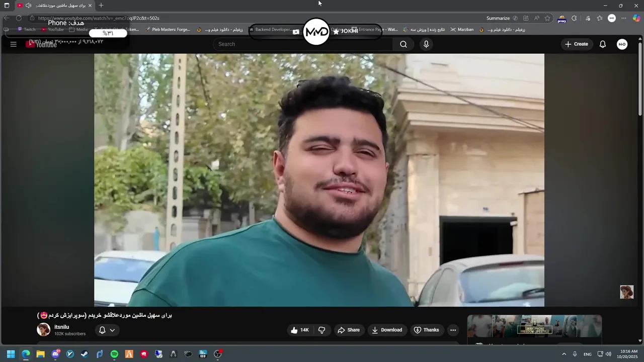Click the video player to pause

pyautogui.click(x=319, y=180)
